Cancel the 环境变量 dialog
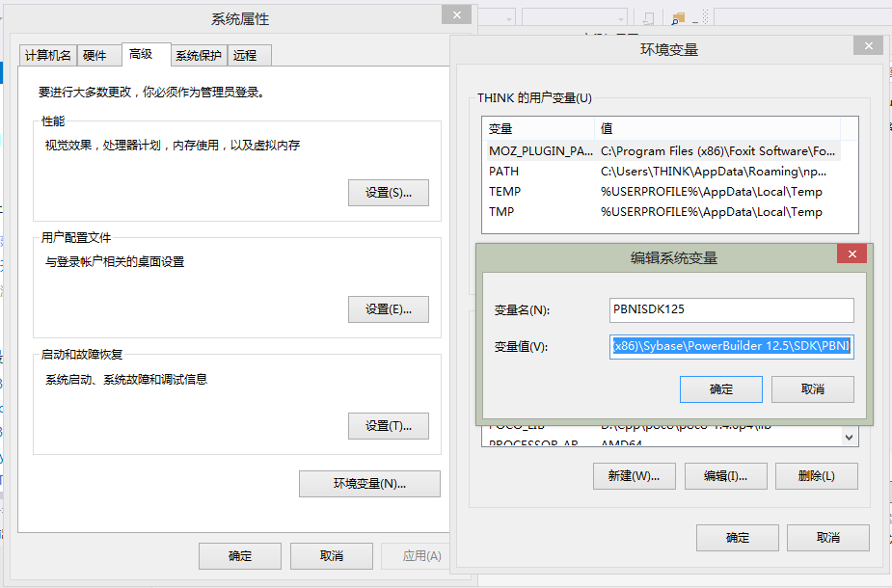The image size is (892, 588). coord(828,537)
